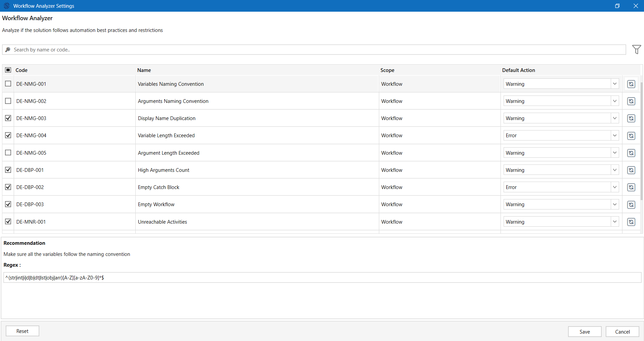Click the Scope column header
Image resolution: width=644 pixels, height=341 pixels.
387,70
